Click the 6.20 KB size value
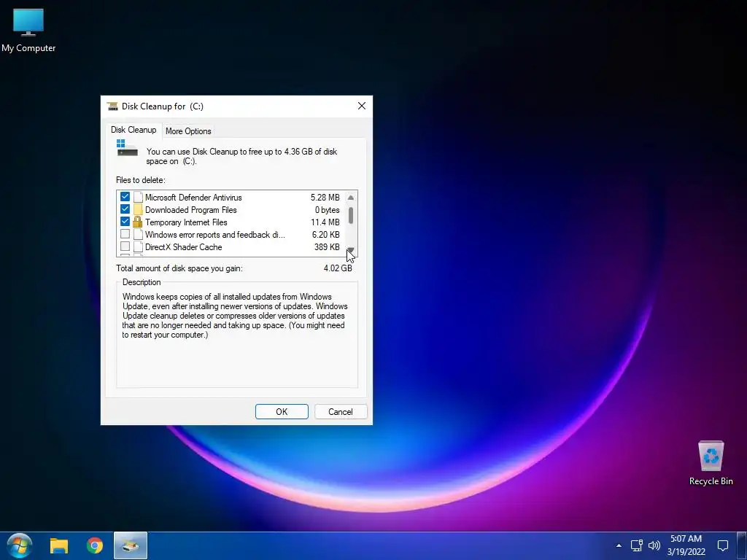 coord(326,234)
